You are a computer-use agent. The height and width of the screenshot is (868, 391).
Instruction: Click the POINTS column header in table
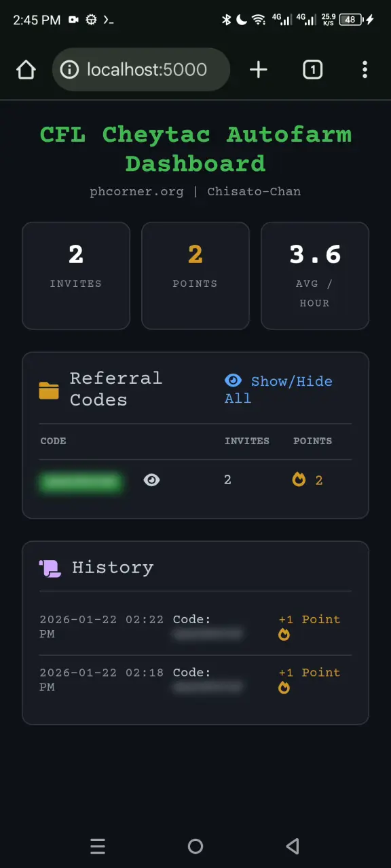tap(312, 441)
